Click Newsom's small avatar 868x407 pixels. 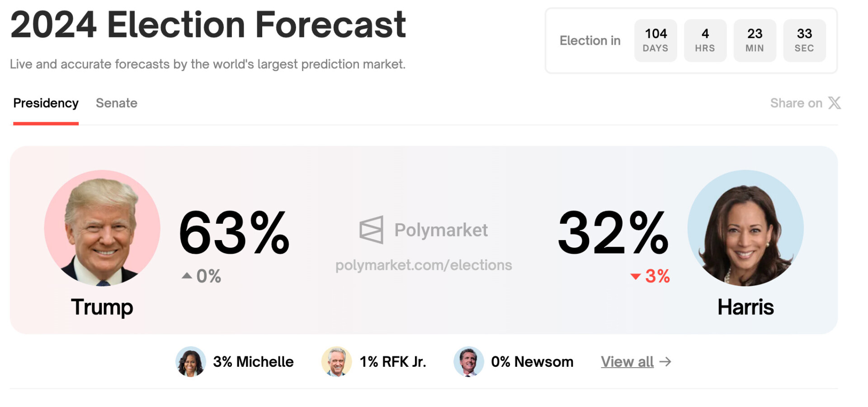tap(468, 362)
